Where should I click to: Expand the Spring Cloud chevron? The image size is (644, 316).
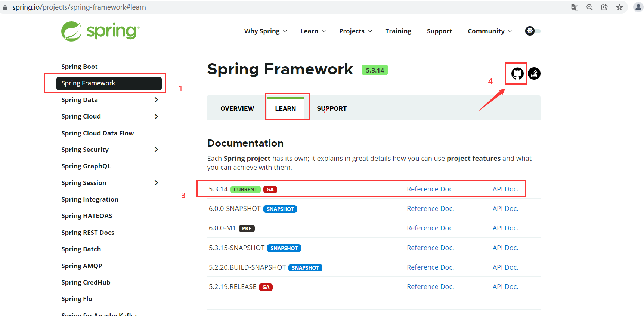pyautogui.click(x=156, y=117)
